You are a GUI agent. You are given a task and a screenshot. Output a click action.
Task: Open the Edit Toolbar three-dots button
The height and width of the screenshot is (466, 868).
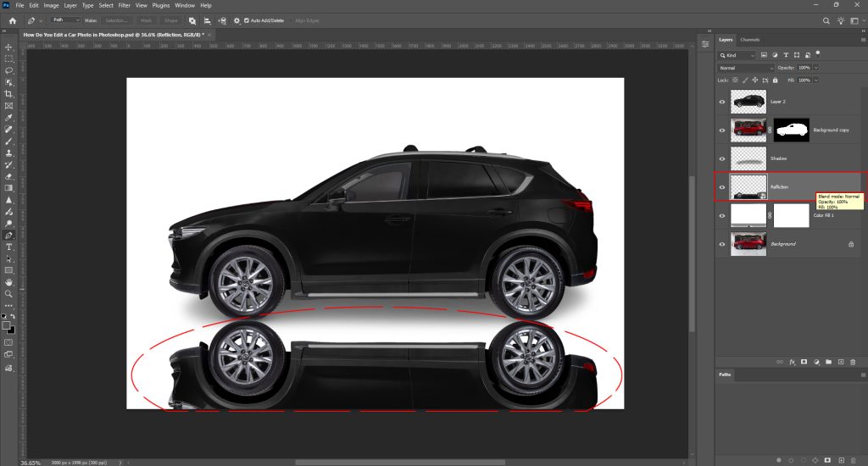8,306
